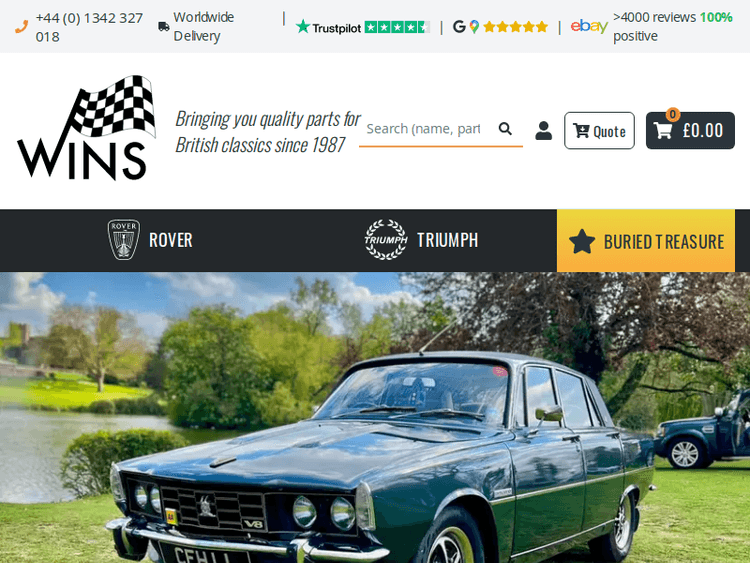Click the delivery truck icon
The width and height of the screenshot is (750, 563).
(164, 27)
